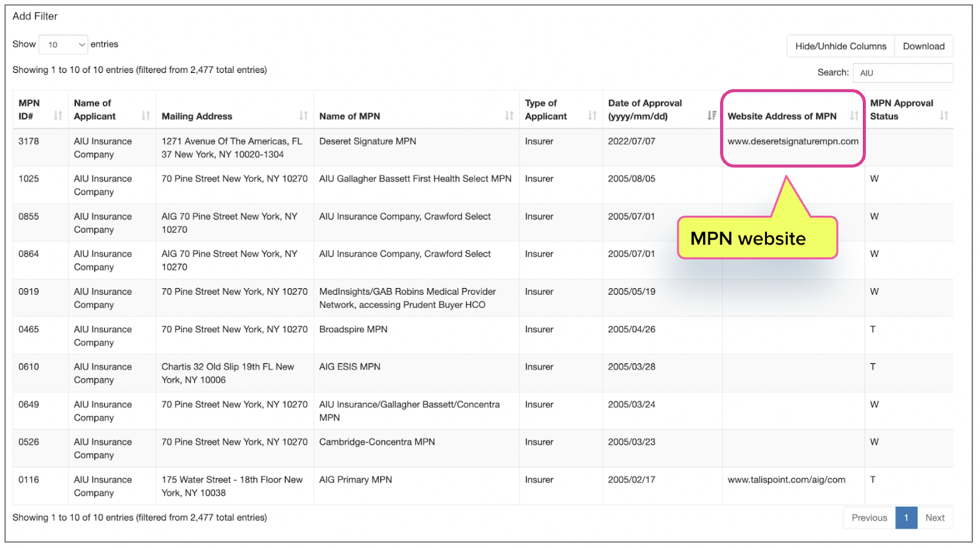Screen dimensions: 980x548
Task: Focus the Search input field
Action: click(x=903, y=73)
